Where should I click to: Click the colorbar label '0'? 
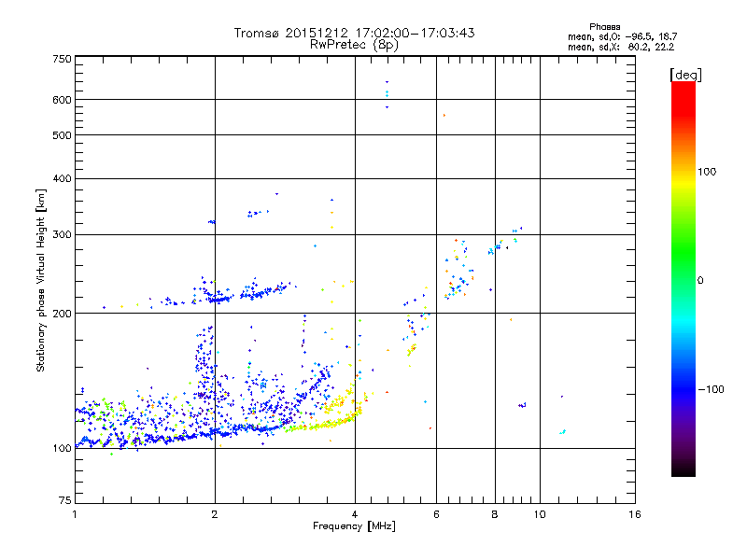(x=700, y=280)
